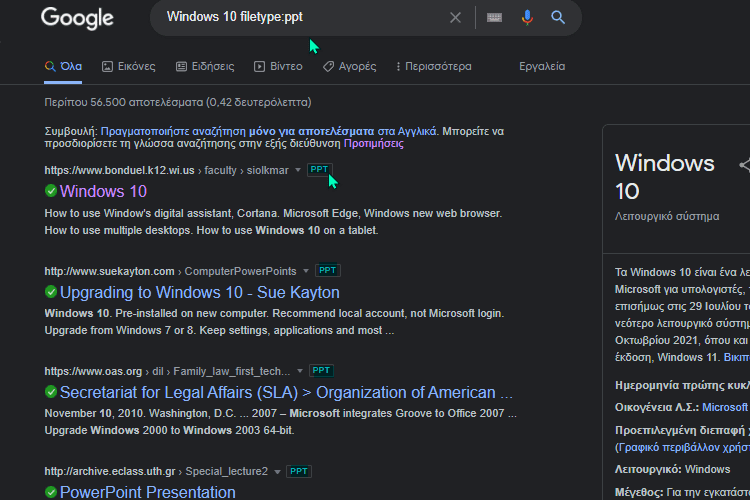The width and height of the screenshot is (750, 500).
Task: Click PPT badge on eclass.uth.gr result
Action: [x=299, y=471]
